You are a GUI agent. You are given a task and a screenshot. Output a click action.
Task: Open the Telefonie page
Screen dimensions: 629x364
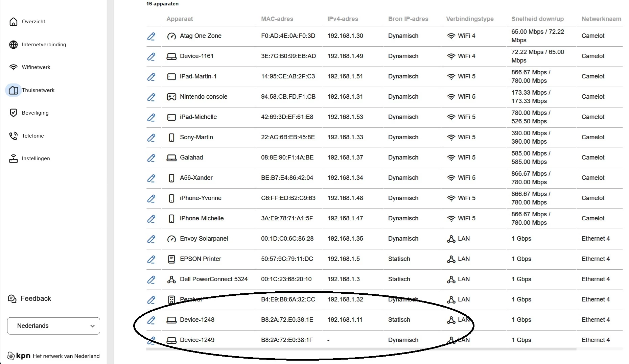pos(33,136)
